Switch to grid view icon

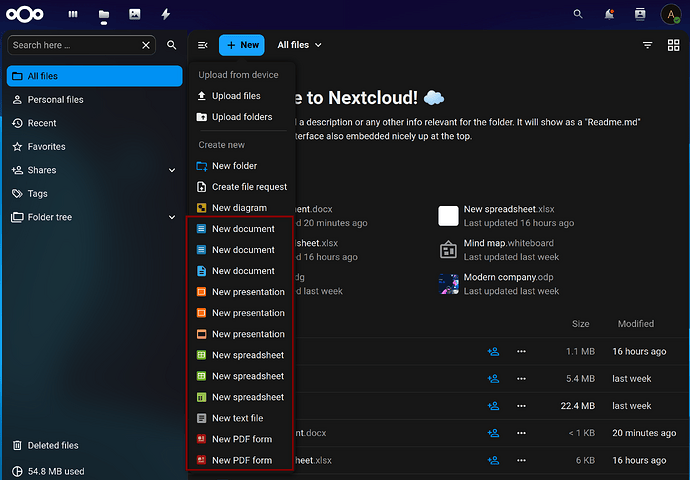[673, 45]
